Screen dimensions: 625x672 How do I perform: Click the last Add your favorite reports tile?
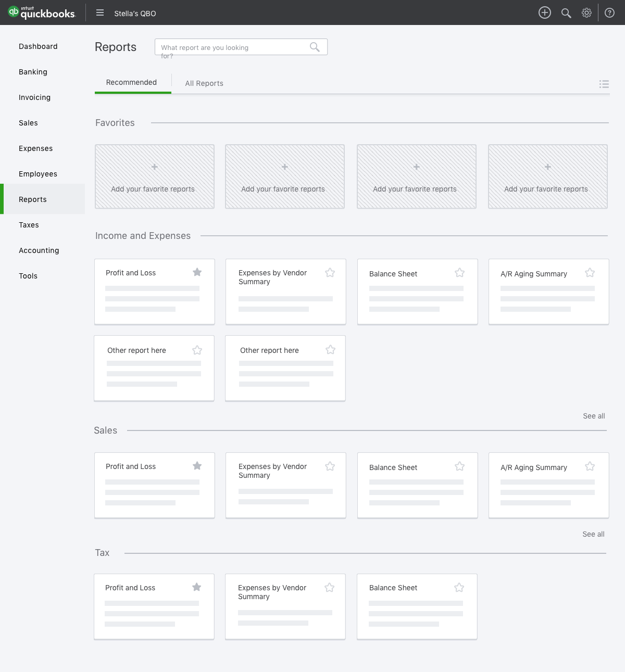[x=548, y=176]
